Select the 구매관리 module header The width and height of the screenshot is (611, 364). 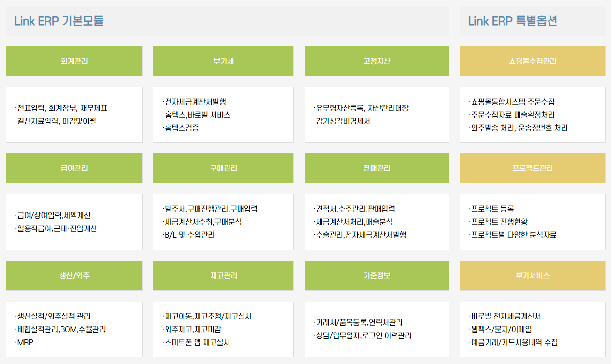[x=223, y=168]
